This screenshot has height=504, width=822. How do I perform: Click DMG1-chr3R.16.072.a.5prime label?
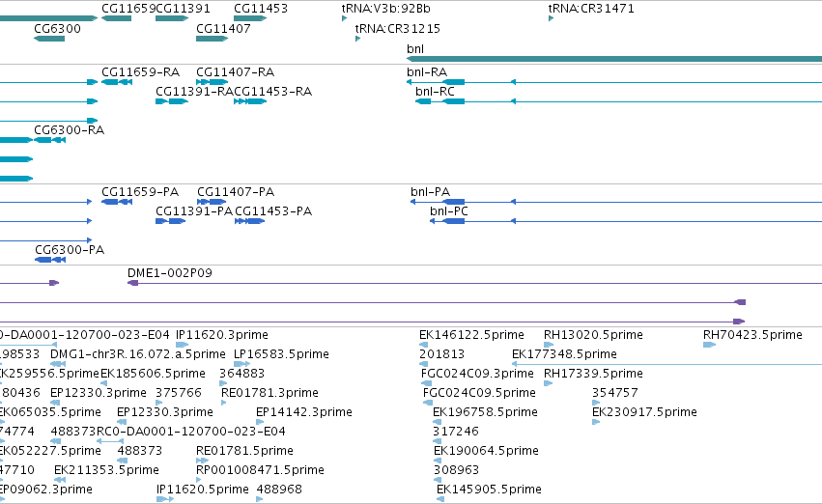(138, 354)
